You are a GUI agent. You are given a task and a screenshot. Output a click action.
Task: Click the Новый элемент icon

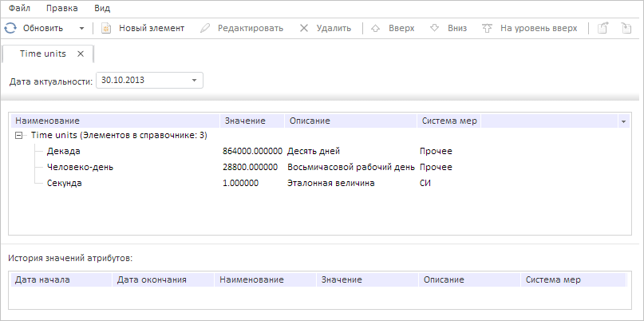(105, 28)
